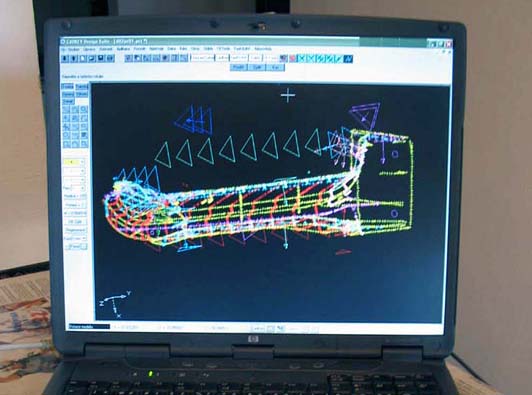Image resolution: width=532 pixels, height=395 pixels.
Task: Open the first menu in the menu bar
Action: [64, 50]
